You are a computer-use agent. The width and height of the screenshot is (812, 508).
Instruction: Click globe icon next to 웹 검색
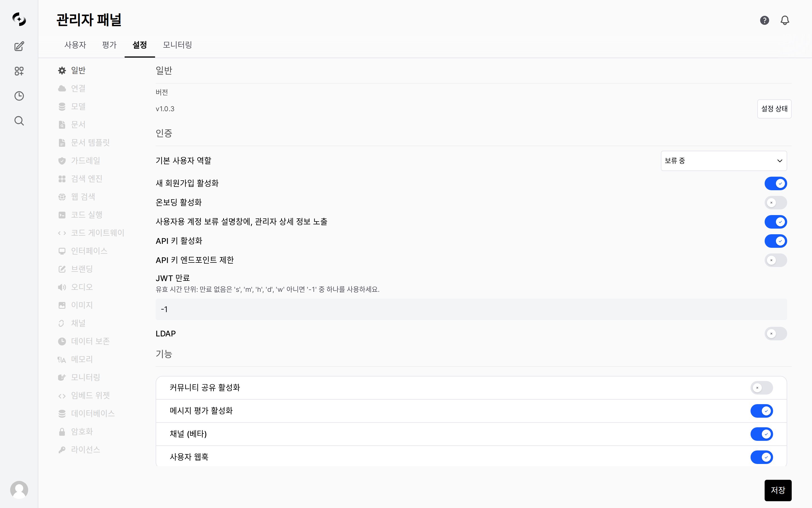(x=62, y=197)
